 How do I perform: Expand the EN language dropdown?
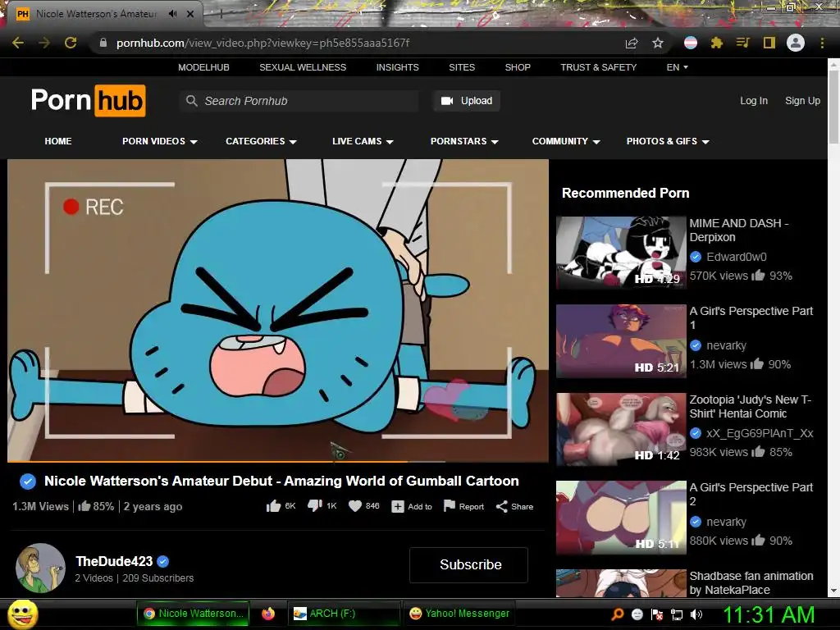coord(677,67)
